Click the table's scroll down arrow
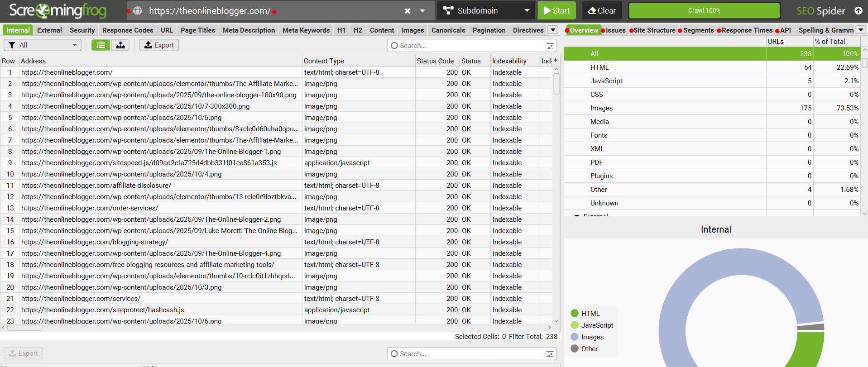The width and height of the screenshot is (868, 367). (x=556, y=320)
